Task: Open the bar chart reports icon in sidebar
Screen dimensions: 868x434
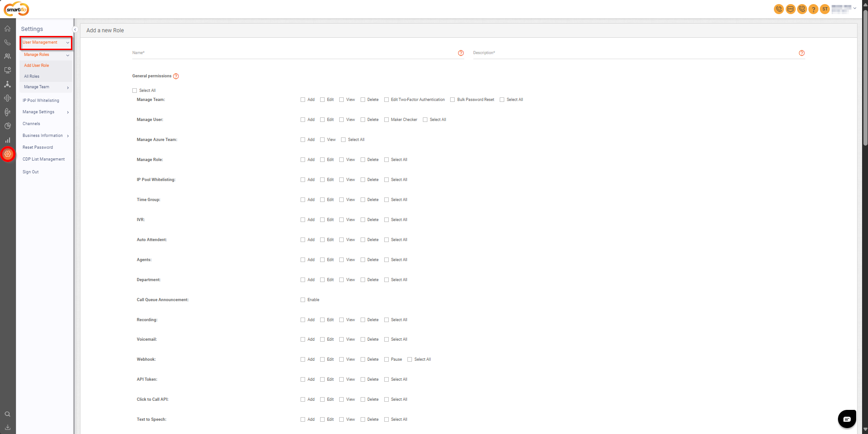Action: click(x=8, y=140)
